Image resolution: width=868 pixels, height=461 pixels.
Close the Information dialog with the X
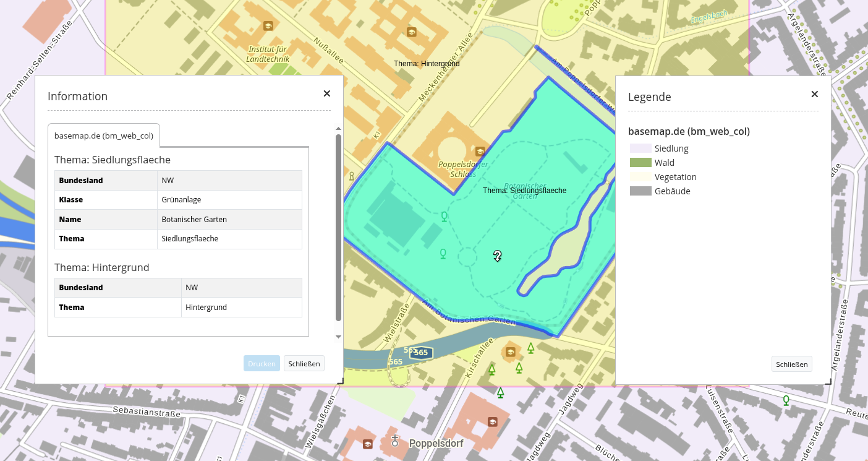click(327, 93)
